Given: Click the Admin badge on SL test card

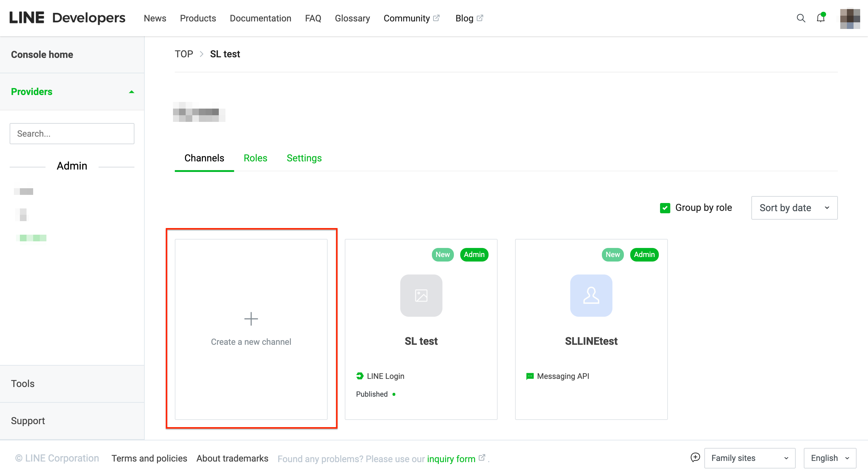Looking at the screenshot, I should (474, 255).
